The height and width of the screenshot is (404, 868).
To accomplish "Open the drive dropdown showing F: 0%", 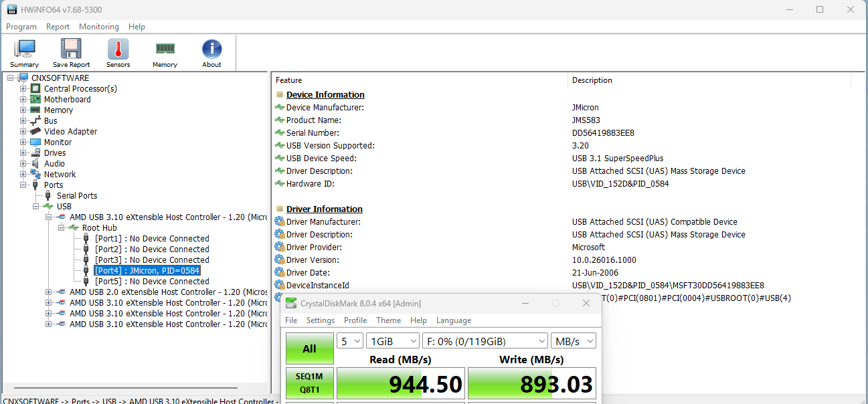I will pyautogui.click(x=485, y=341).
